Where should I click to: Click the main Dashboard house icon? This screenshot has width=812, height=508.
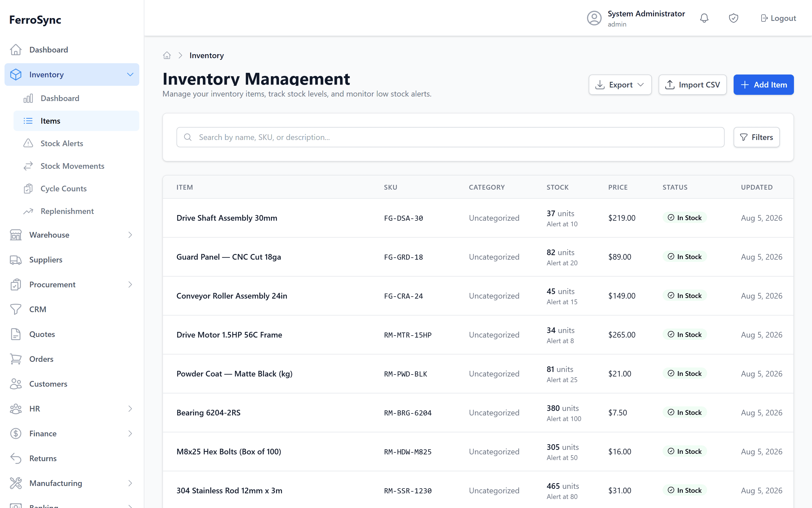[x=16, y=50]
